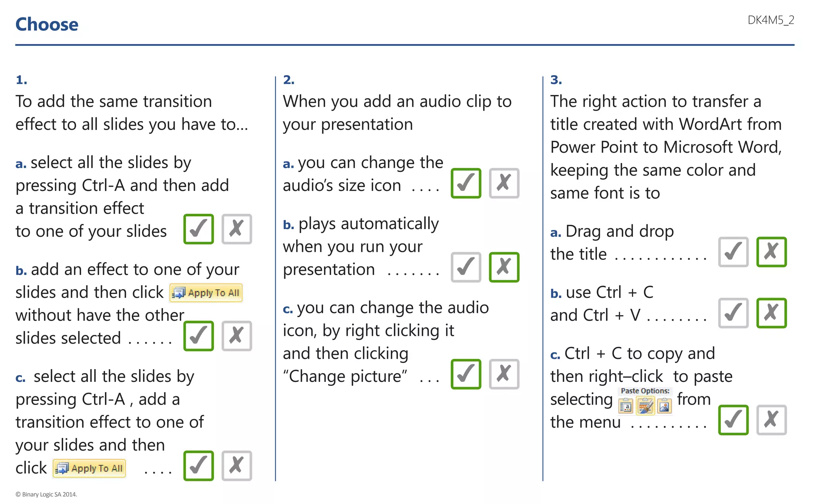This screenshot has height=504, width=815.
Task: Click the Picture paste option icon
Action: click(664, 406)
